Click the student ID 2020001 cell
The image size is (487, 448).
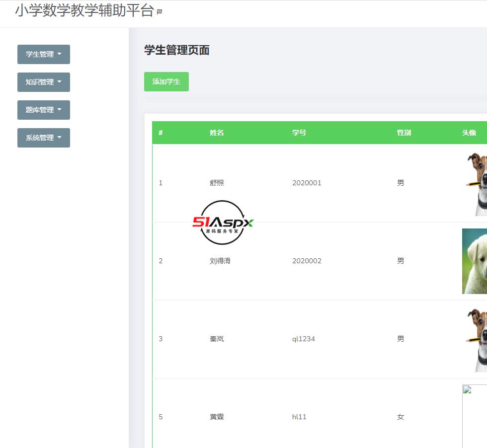307,183
